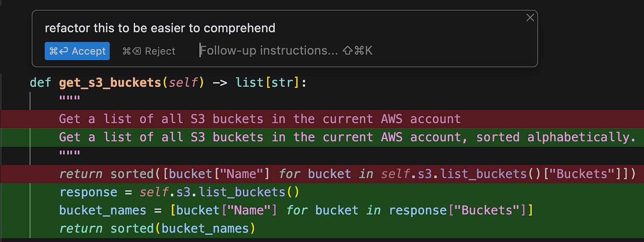Click the added 'response = self.s3.list_buckets()' line
The image size is (644, 242).
click(x=322, y=192)
